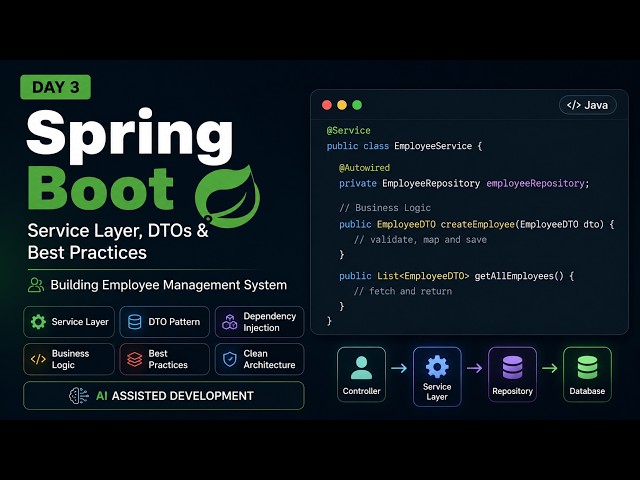Click the 'Service Layer, DTOs &' subtitle line

[118, 231]
